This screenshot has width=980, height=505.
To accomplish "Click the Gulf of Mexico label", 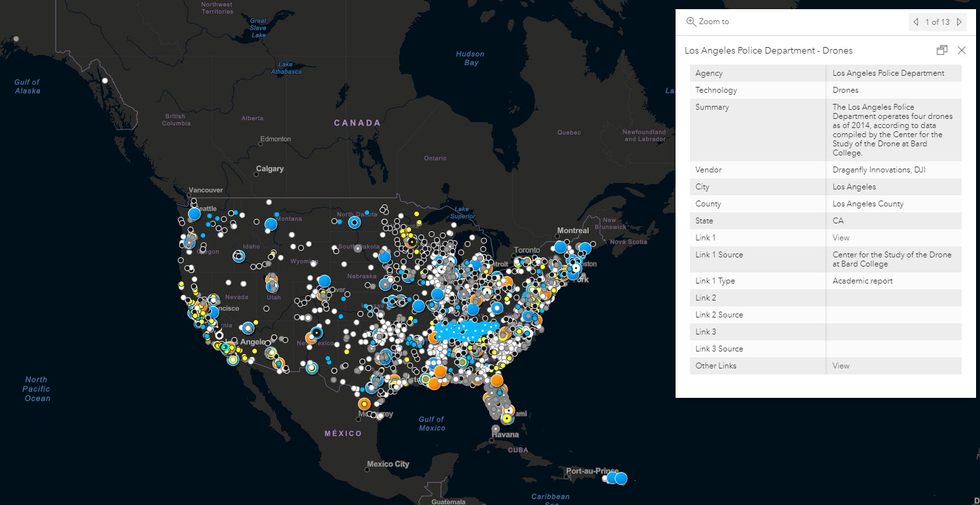I will 431,423.
